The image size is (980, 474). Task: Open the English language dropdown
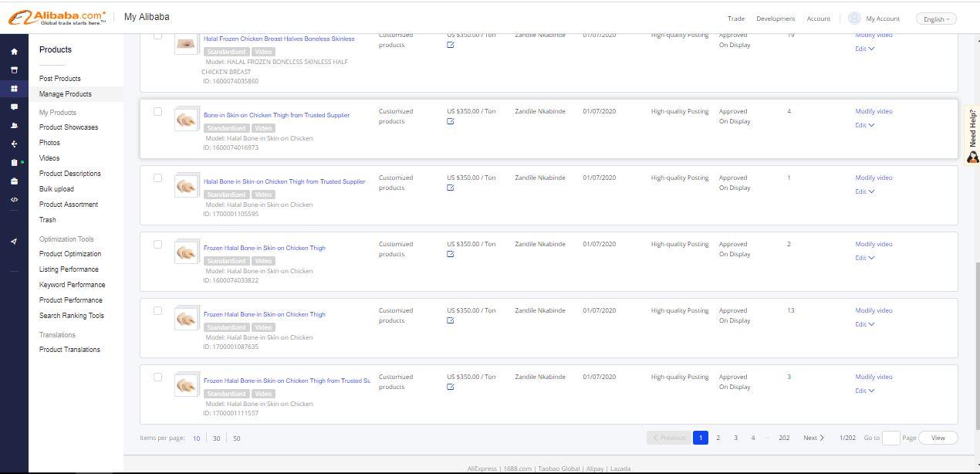pos(935,19)
